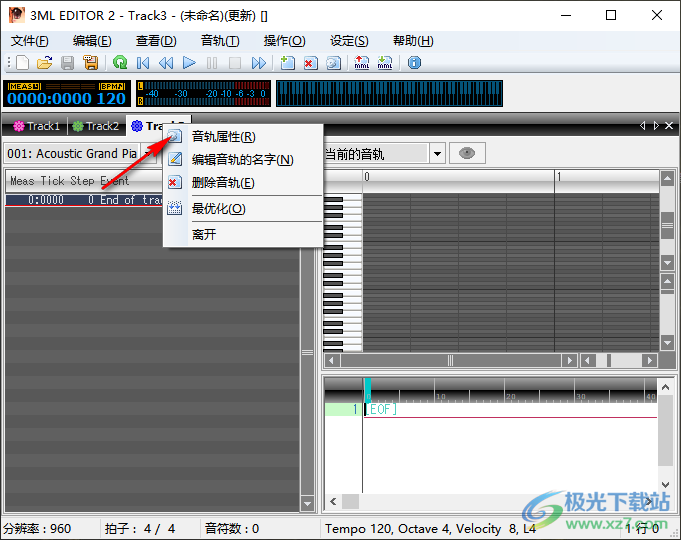This screenshot has height=540, width=681.
Task: Click the MEAS/BPM time display
Action: 67,93
